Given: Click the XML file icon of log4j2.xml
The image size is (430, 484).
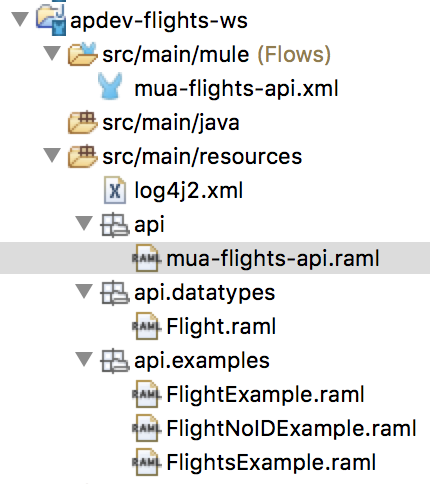Looking at the screenshot, I should pos(115,190).
